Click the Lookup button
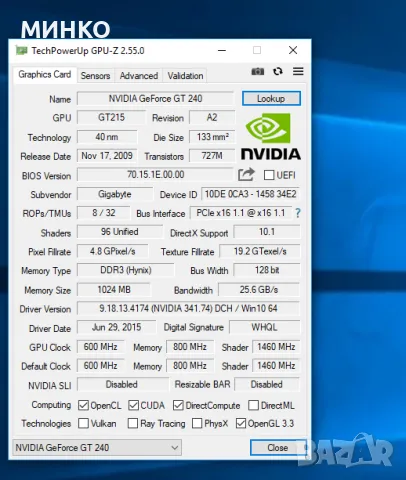Image resolution: width=406 pixels, height=480 pixels. (x=271, y=99)
